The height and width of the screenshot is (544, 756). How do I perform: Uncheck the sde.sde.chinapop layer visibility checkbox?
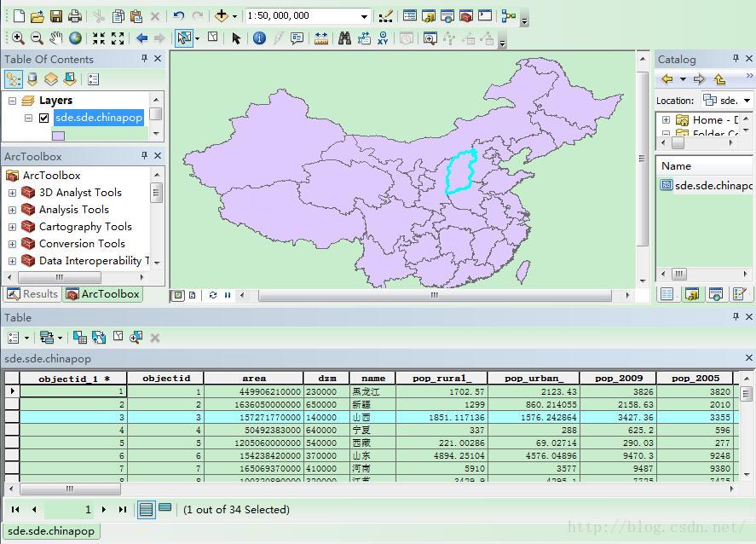[x=44, y=119]
